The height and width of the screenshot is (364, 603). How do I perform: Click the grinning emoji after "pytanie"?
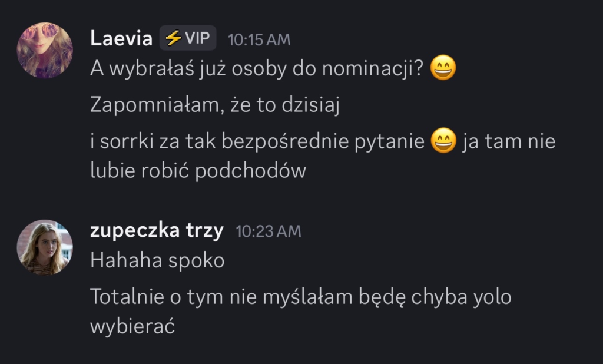(x=443, y=142)
